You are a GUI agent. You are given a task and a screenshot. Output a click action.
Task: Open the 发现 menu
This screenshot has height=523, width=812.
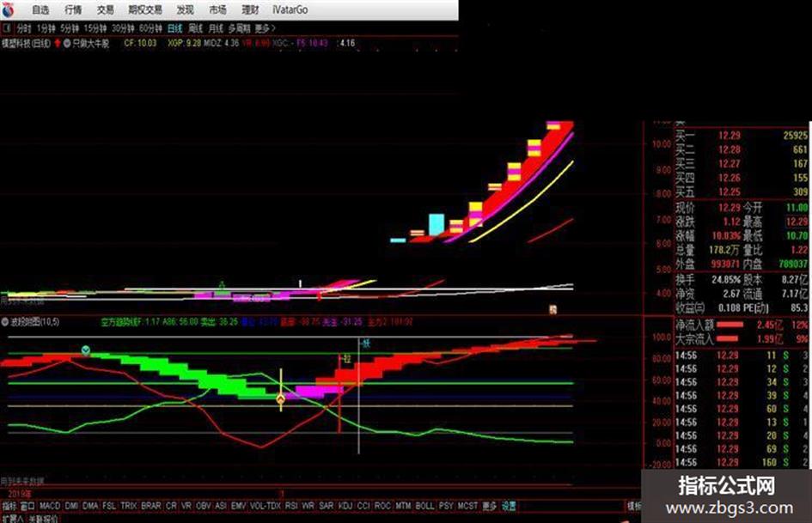[x=185, y=9]
